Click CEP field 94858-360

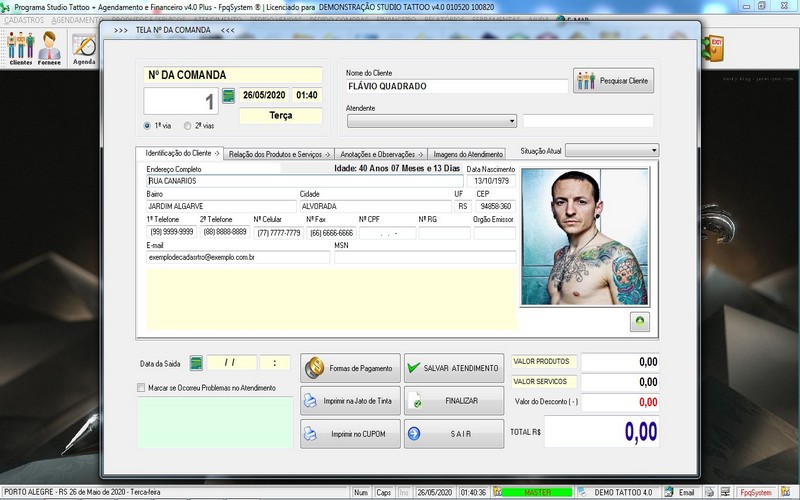495,206
